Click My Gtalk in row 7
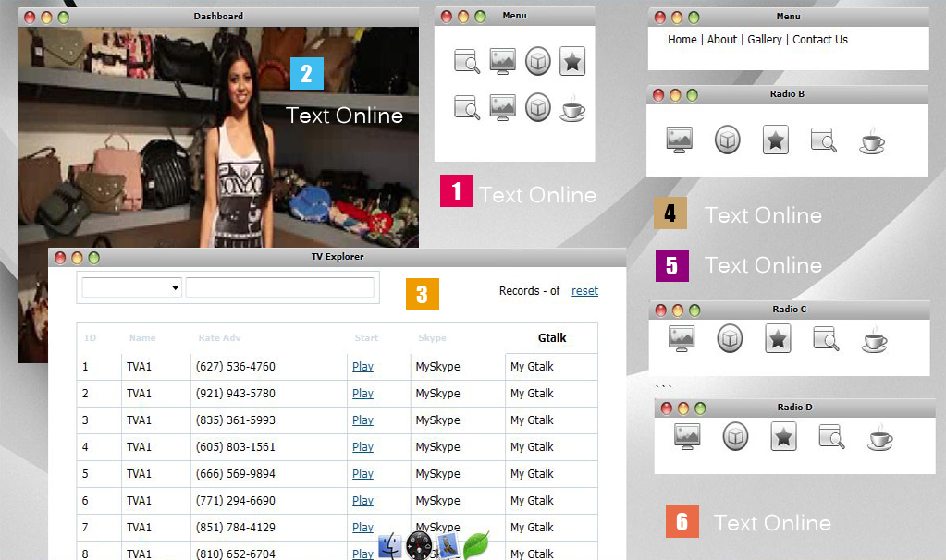Viewport: 946px width, 560px height. pos(532,528)
